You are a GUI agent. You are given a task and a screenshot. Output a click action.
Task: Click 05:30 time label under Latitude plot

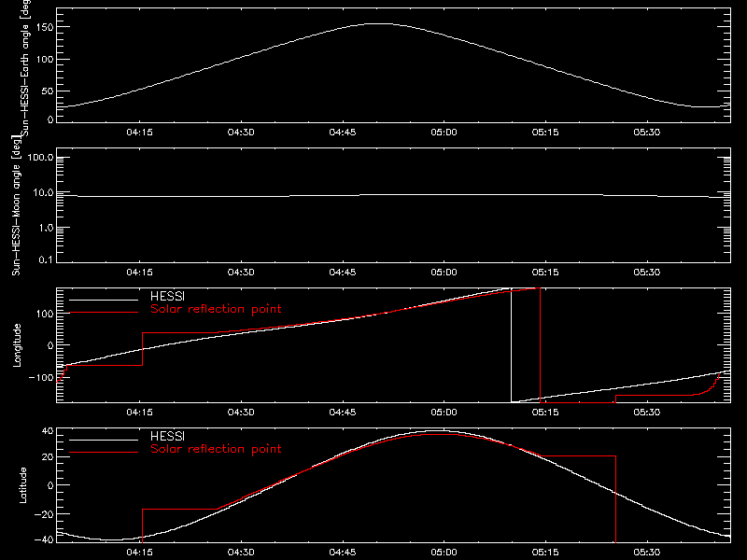click(647, 553)
